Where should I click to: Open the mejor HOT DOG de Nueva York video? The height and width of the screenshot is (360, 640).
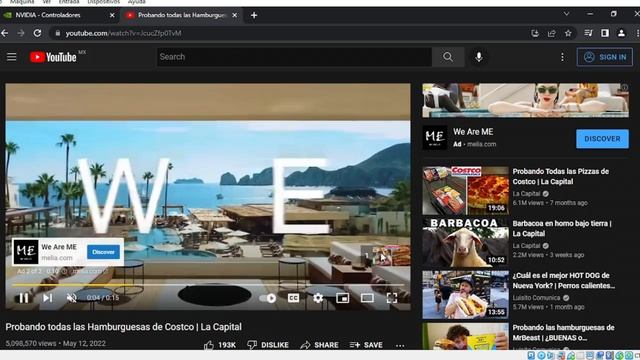(564, 280)
